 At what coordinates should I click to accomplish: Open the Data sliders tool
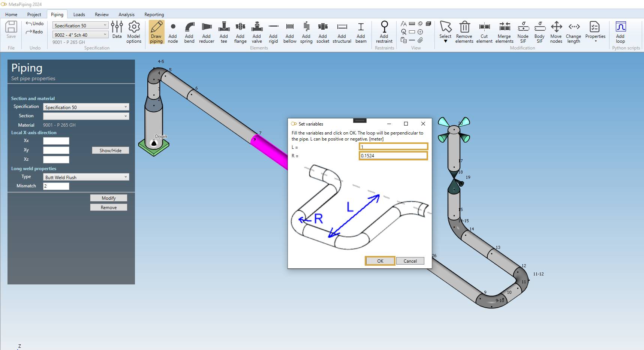pyautogui.click(x=117, y=30)
